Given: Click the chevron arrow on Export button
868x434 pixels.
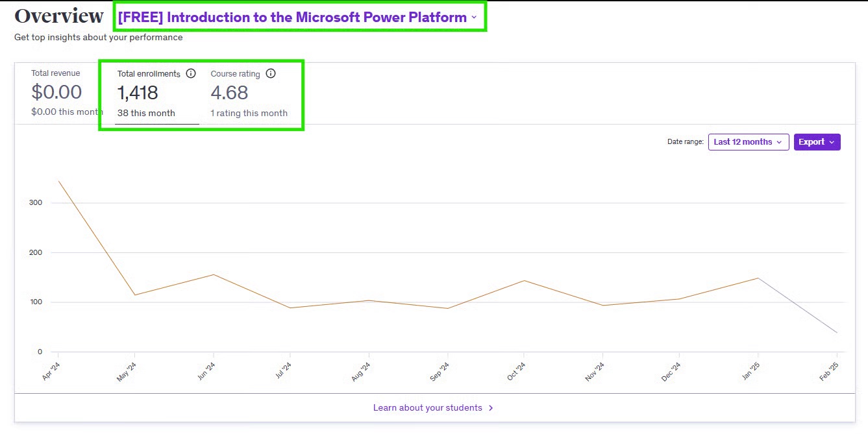Looking at the screenshot, I should coord(832,142).
